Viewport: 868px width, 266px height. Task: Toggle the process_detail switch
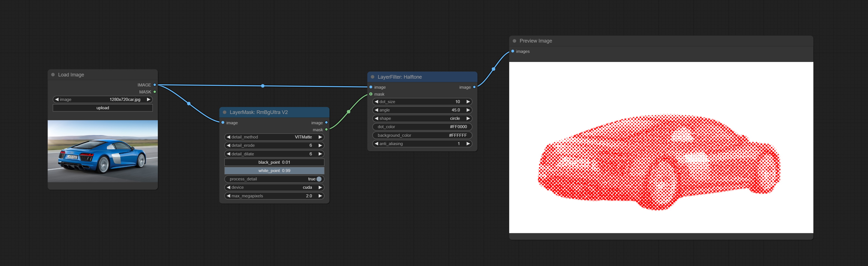tap(319, 179)
